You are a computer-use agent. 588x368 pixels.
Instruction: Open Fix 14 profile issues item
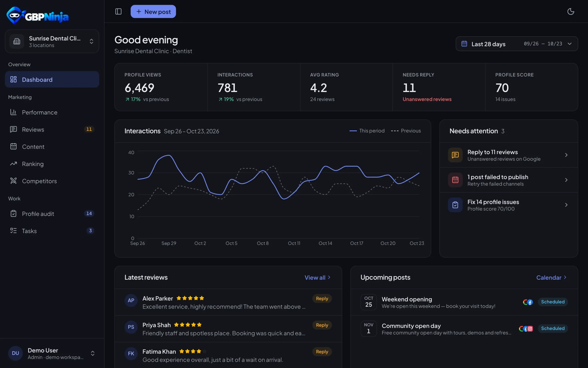coord(509,205)
